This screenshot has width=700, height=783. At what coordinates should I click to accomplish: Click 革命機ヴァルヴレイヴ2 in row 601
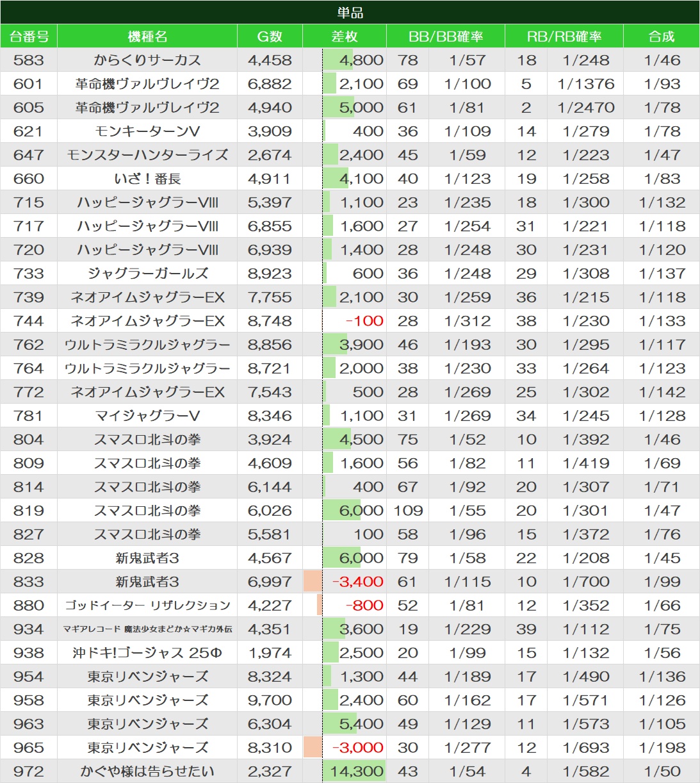pyautogui.click(x=147, y=84)
